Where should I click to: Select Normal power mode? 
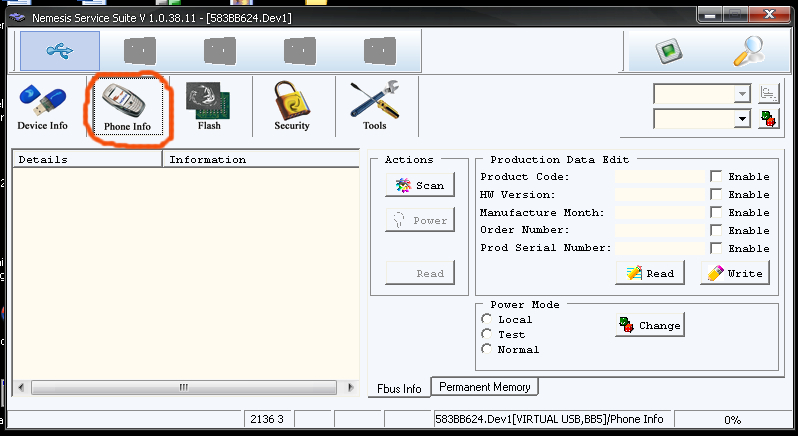coord(487,349)
